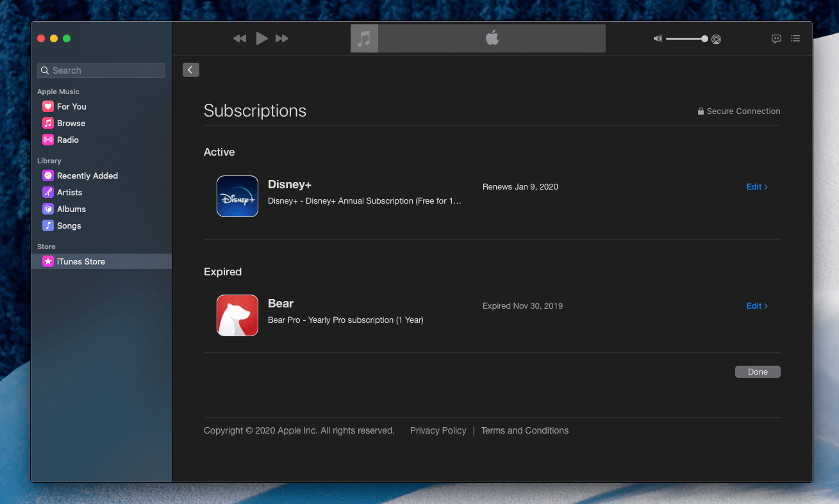
Task: Focus the Search field in the sidebar
Action: (x=101, y=70)
